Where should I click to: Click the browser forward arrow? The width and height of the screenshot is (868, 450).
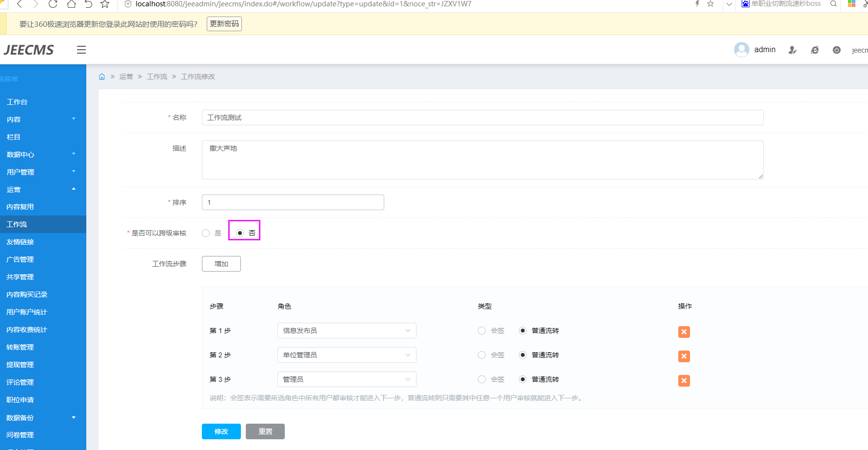coord(36,4)
